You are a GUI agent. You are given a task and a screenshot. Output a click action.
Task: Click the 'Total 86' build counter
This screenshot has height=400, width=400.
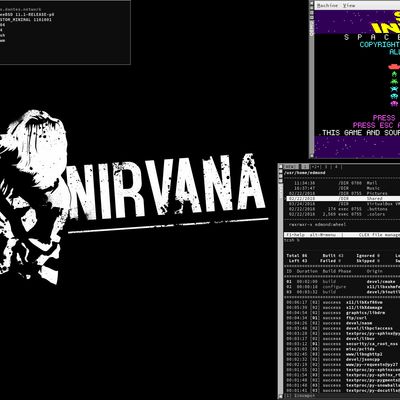coord(297,256)
